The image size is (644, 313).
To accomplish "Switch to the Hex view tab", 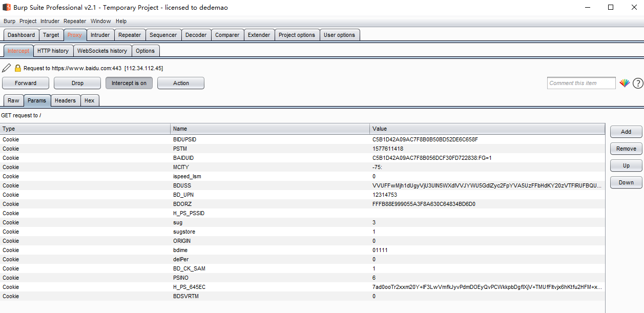I will (x=90, y=100).
